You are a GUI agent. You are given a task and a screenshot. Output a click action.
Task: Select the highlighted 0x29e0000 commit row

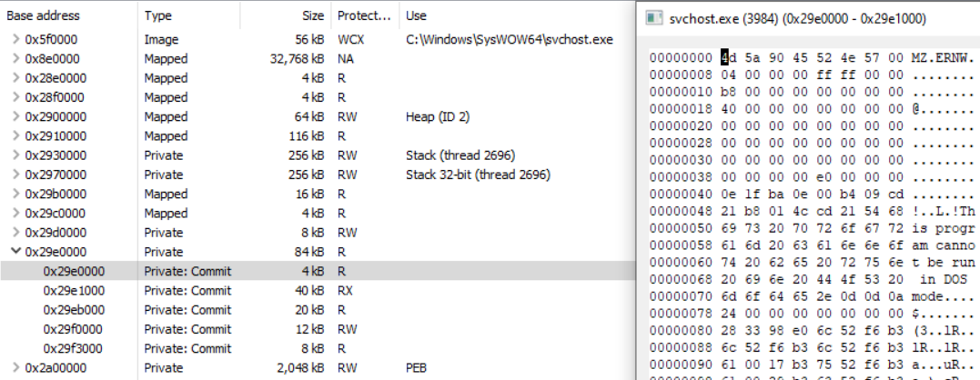[x=317, y=271]
